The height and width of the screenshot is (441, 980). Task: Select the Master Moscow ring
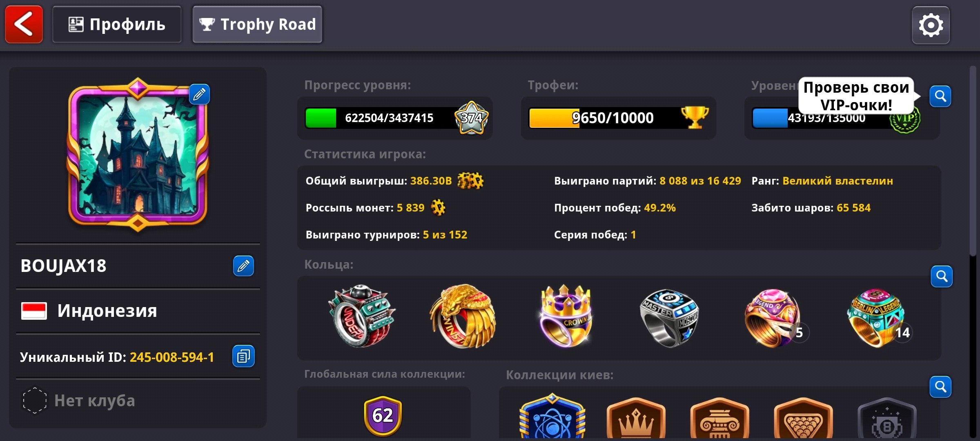[670, 318]
